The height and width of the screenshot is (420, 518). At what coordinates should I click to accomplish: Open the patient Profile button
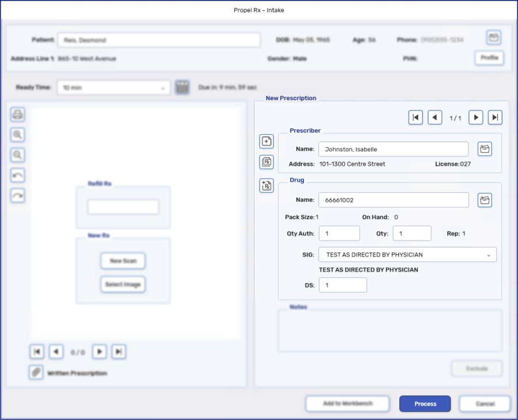[489, 58]
